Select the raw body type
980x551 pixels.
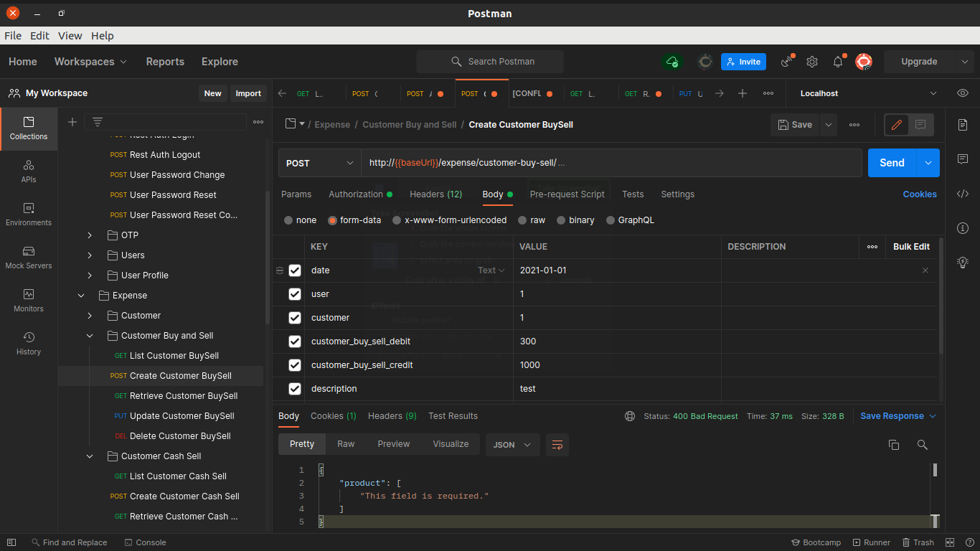522,220
